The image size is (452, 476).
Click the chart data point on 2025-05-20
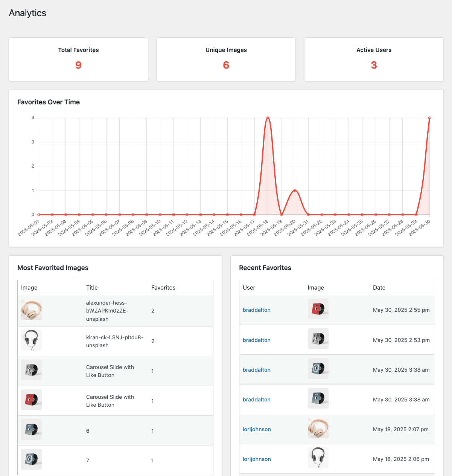295,191
